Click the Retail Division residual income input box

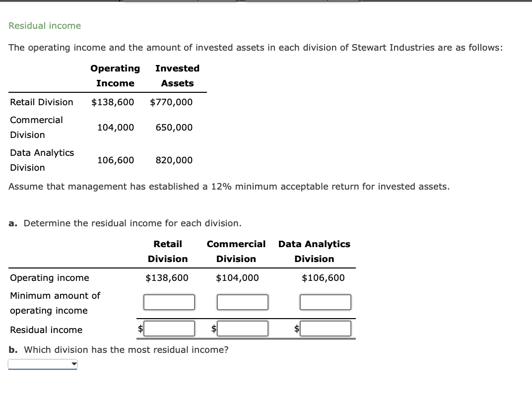click(169, 328)
